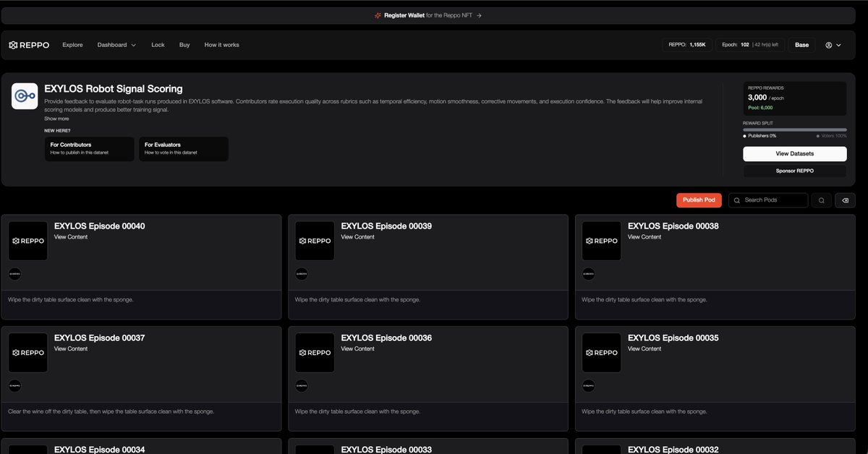Click View Content for Episode 00035
This screenshot has width=868, height=454.
pyautogui.click(x=644, y=349)
